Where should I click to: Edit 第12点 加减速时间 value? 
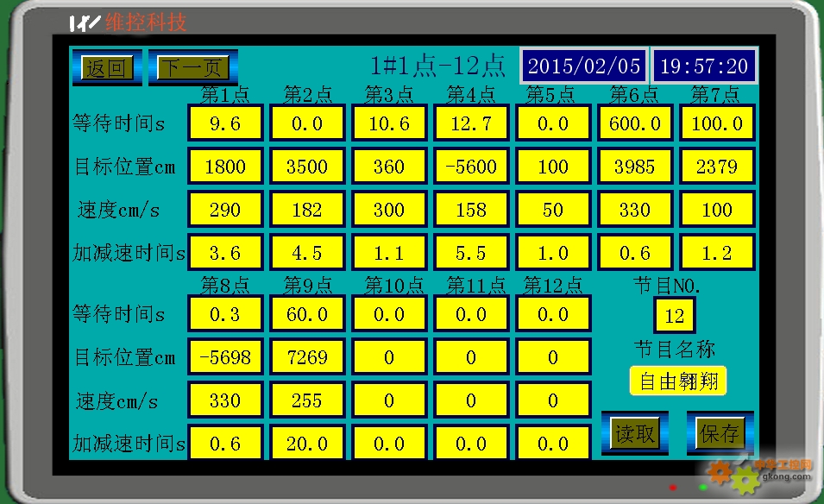pos(553,443)
